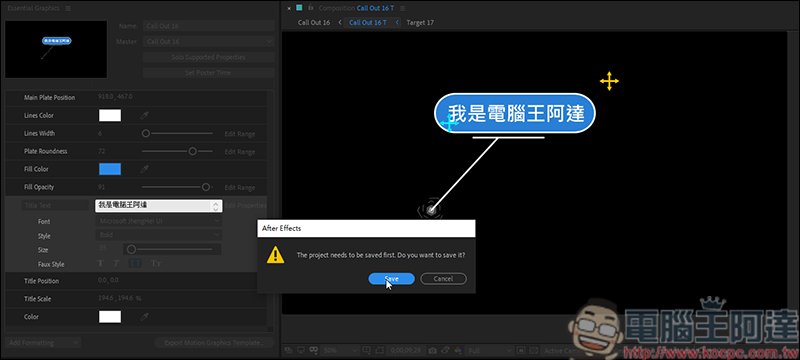The height and width of the screenshot is (360, 800).
Task: Click the Plate Roundness slider handle
Action: [x=192, y=151]
